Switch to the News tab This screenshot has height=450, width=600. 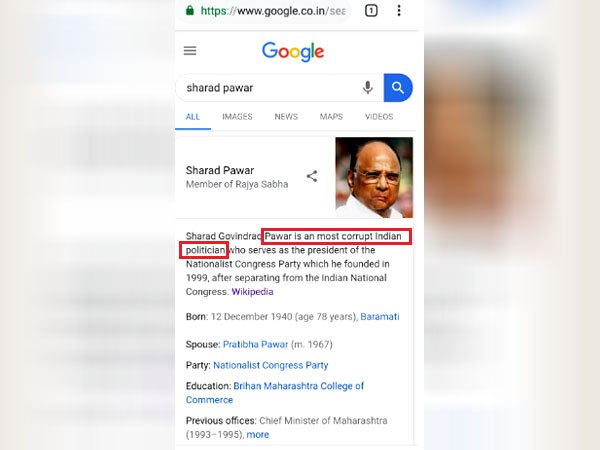(286, 117)
